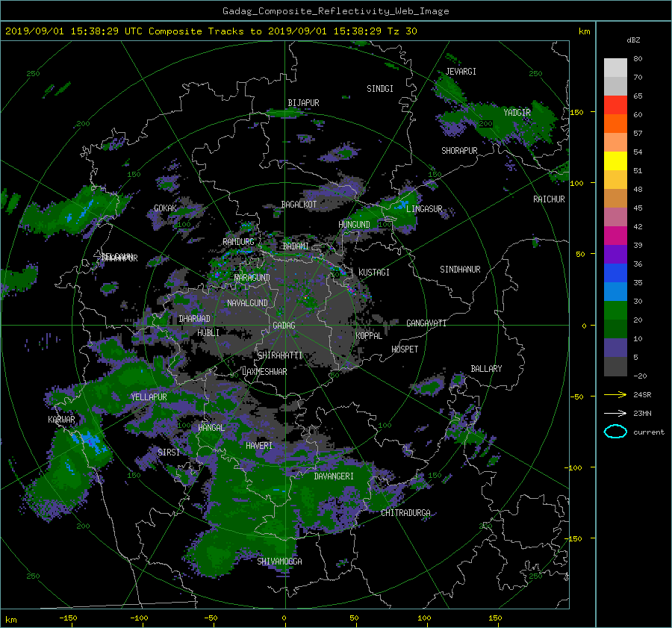Pick the bright green 20-30 dBZ legend swatch
The height and width of the screenshot is (628, 672).
pyautogui.click(x=615, y=311)
